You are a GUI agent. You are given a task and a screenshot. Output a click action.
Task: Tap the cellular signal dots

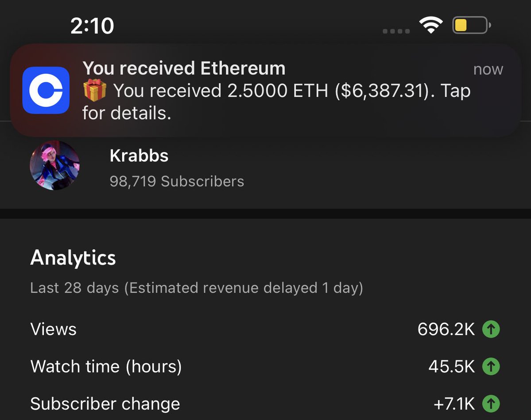(x=396, y=31)
